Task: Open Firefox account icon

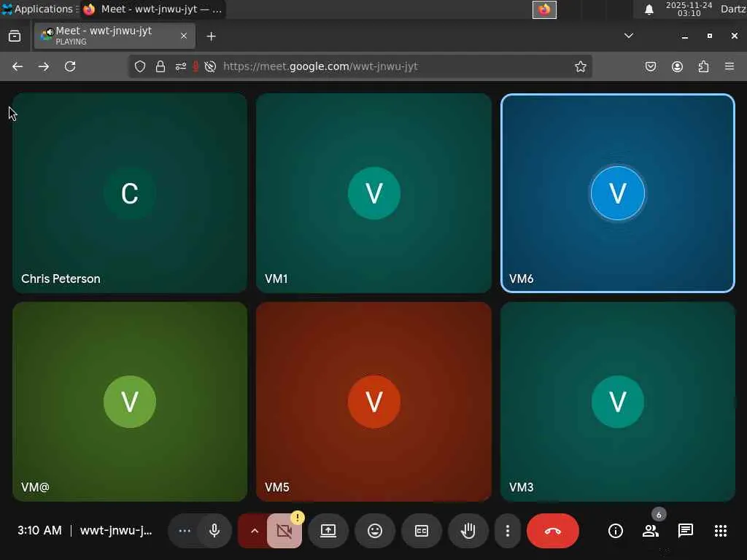Action: point(677,66)
